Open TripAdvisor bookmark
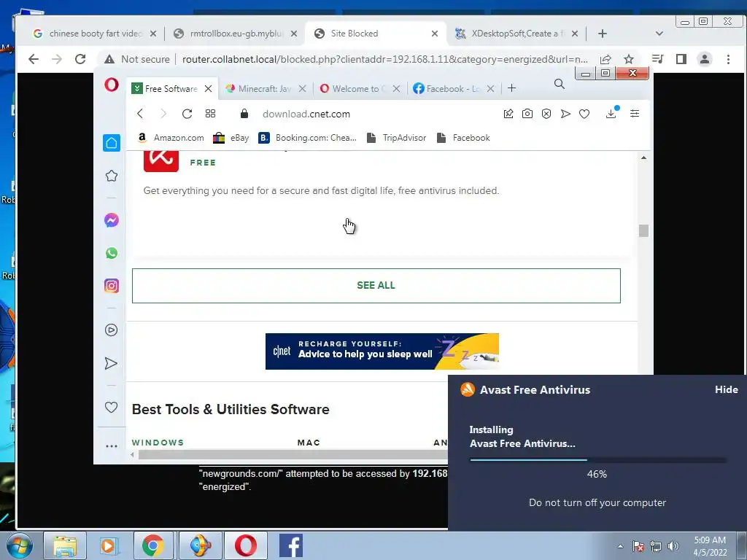The height and width of the screenshot is (560, 747). [396, 138]
